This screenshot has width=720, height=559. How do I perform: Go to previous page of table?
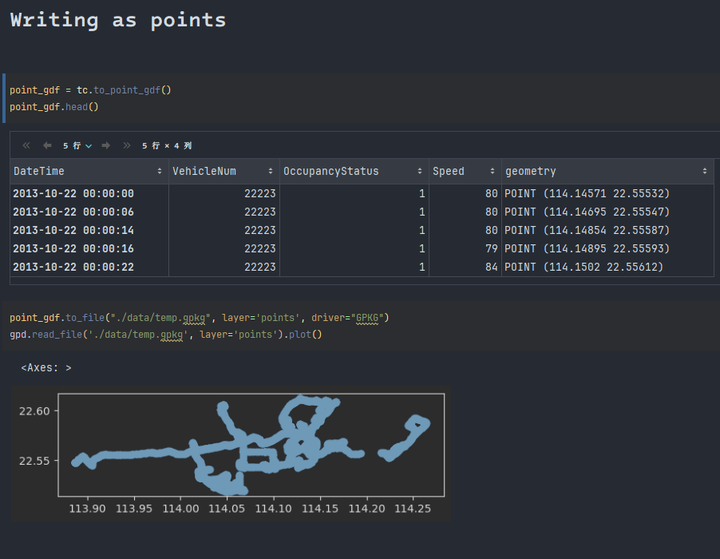47,146
